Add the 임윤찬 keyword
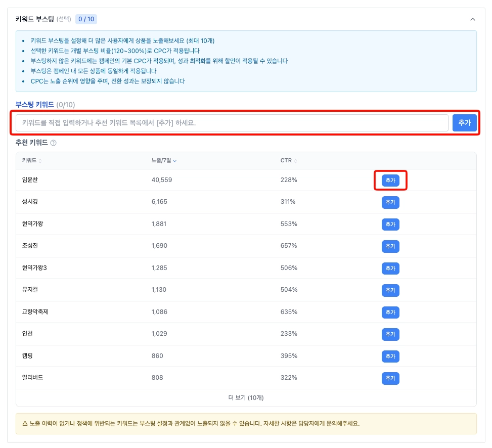Viewport: 492px width, 448px height. pos(390,181)
